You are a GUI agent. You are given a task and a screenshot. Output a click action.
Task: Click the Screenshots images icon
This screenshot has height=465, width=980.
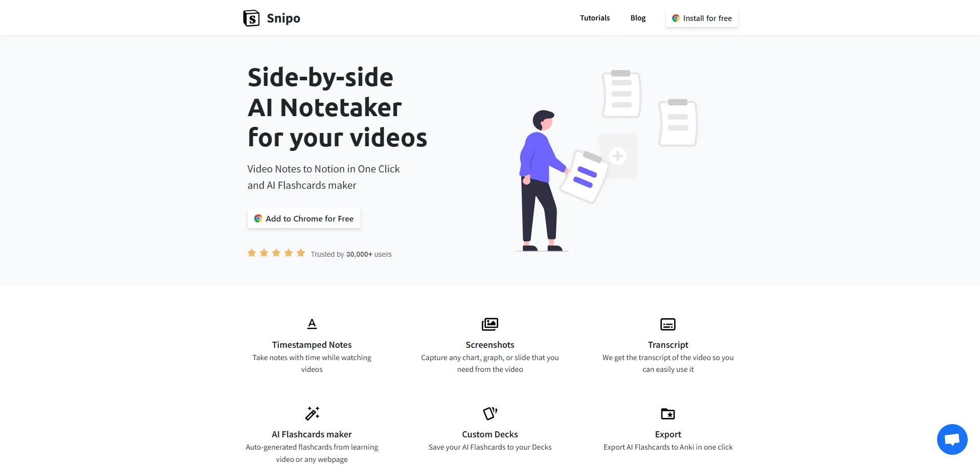click(x=489, y=324)
